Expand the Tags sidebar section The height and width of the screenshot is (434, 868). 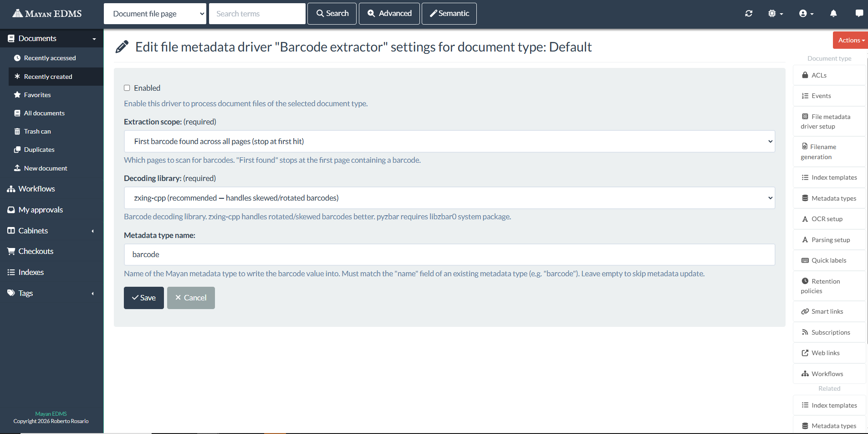pos(51,293)
